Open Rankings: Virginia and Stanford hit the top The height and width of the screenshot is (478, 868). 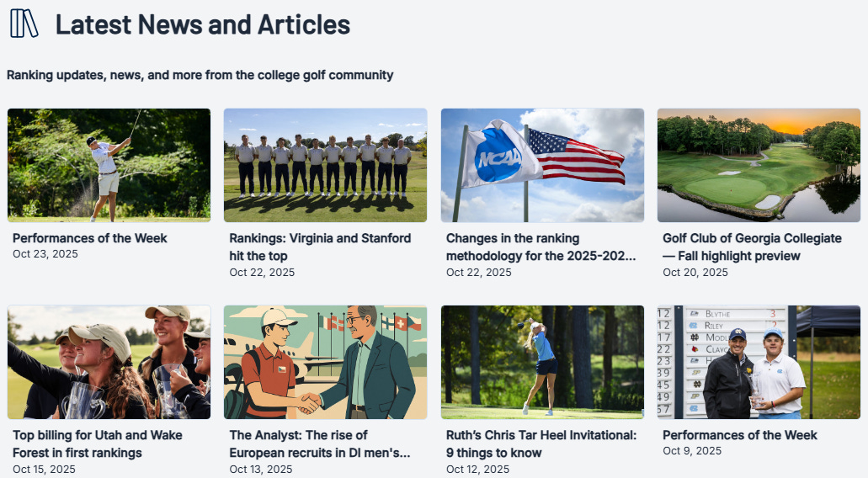(x=320, y=247)
